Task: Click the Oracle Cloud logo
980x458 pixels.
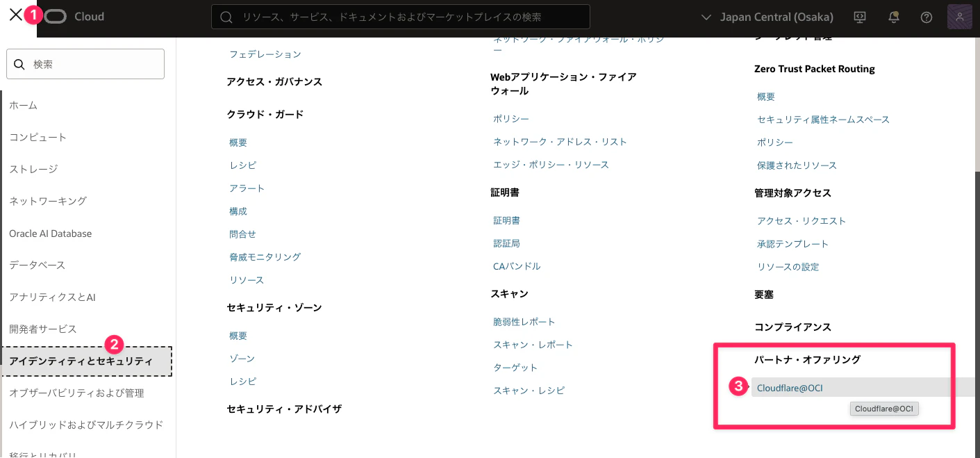Action: [x=75, y=17]
